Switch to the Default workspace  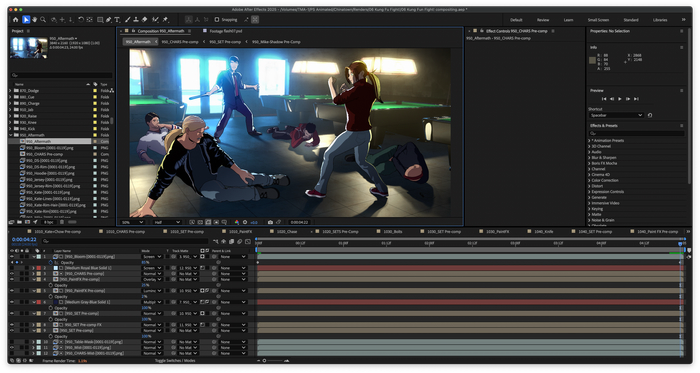point(516,20)
